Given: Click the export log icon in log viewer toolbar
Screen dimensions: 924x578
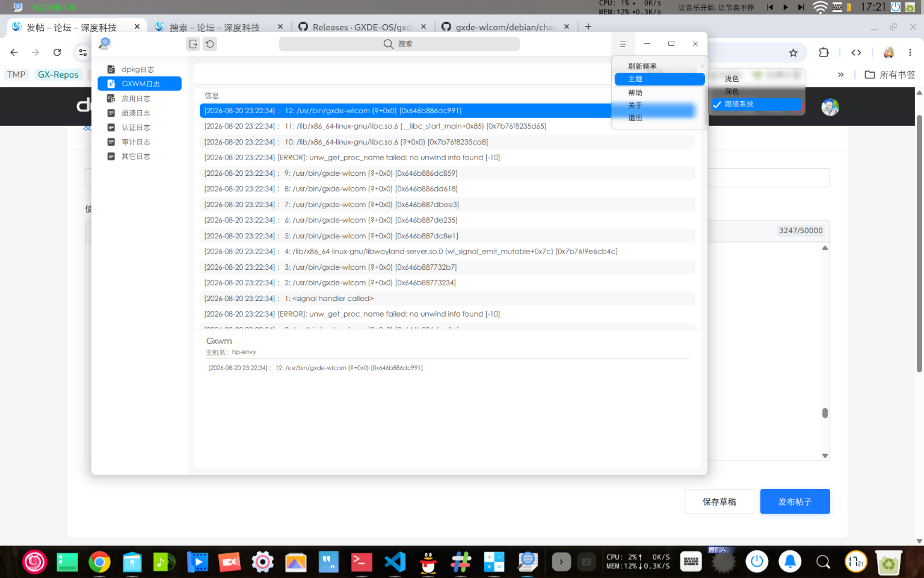Looking at the screenshot, I should click(193, 44).
